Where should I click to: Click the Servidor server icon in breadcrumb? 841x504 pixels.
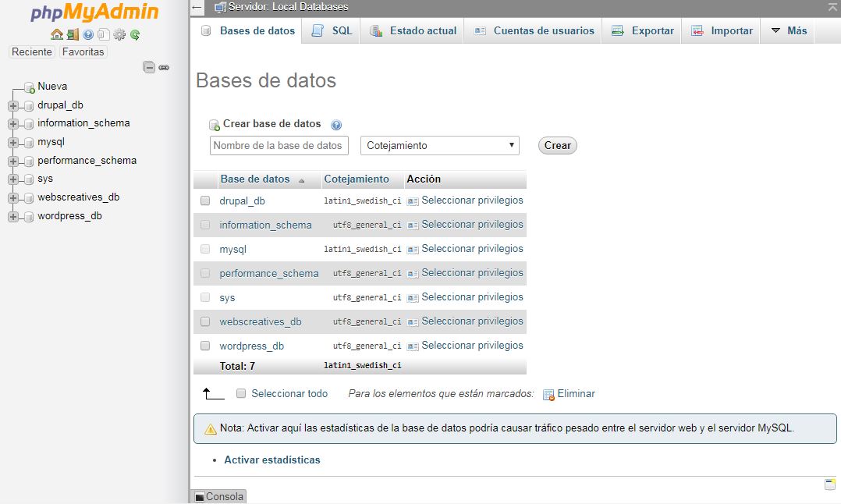(220, 8)
